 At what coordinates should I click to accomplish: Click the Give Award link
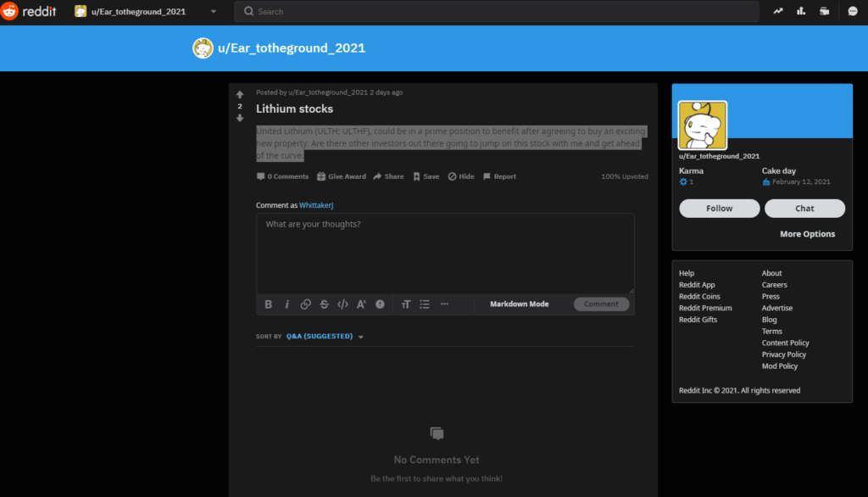[342, 176]
